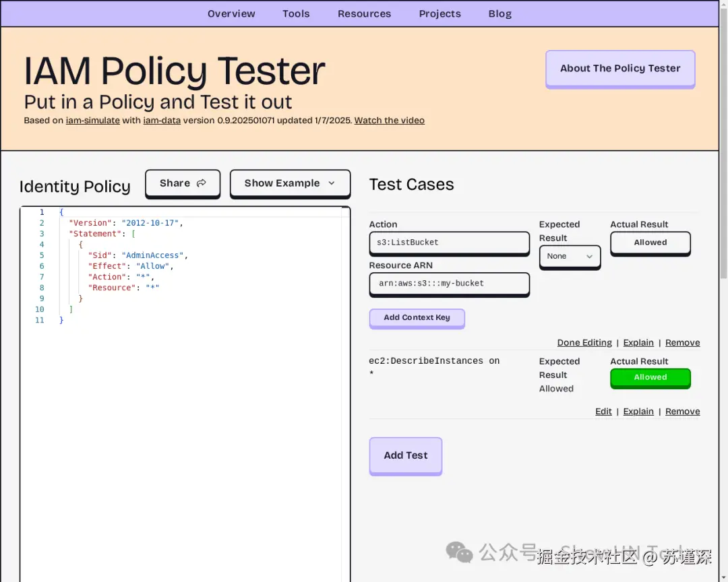The height and width of the screenshot is (582, 728).
Task: Open the Overview nav item
Action: point(231,14)
